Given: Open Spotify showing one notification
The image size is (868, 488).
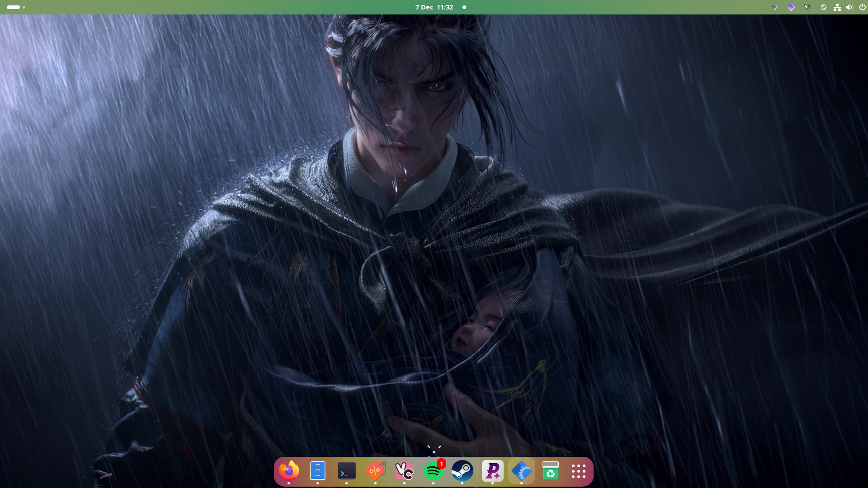Looking at the screenshot, I should pyautogui.click(x=434, y=471).
